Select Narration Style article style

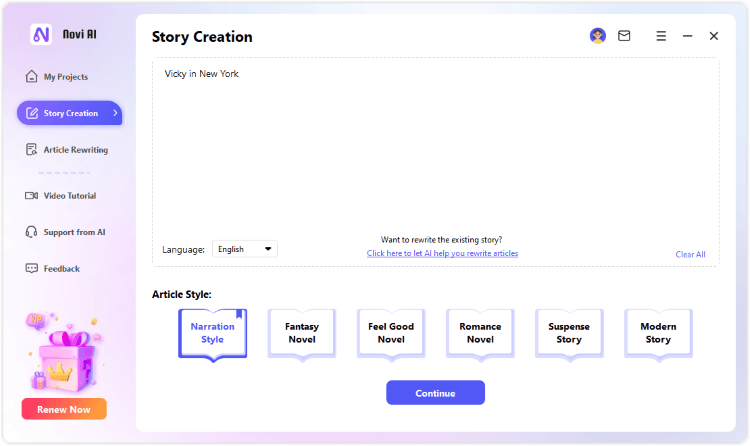(x=212, y=334)
